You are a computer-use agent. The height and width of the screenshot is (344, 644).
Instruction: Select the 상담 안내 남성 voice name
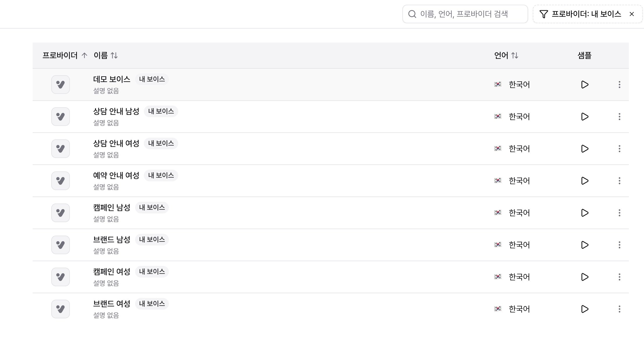[116, 111]
